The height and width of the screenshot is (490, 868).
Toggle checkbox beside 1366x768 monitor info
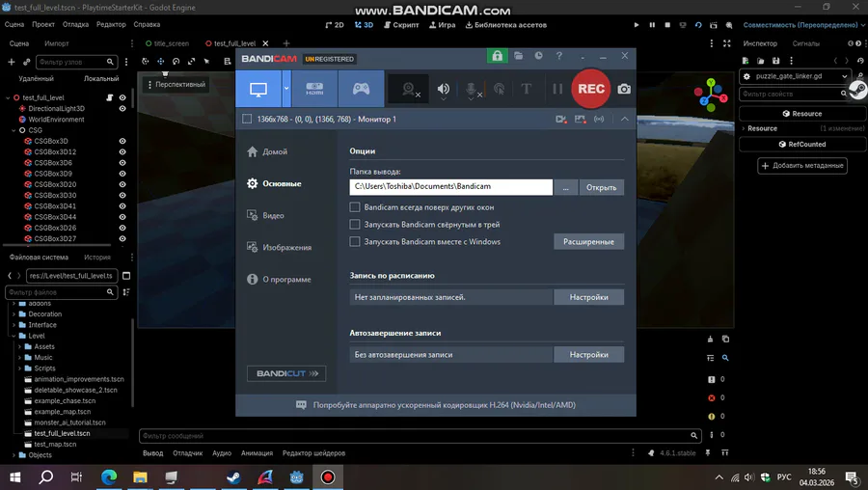(x=247, y=119)
